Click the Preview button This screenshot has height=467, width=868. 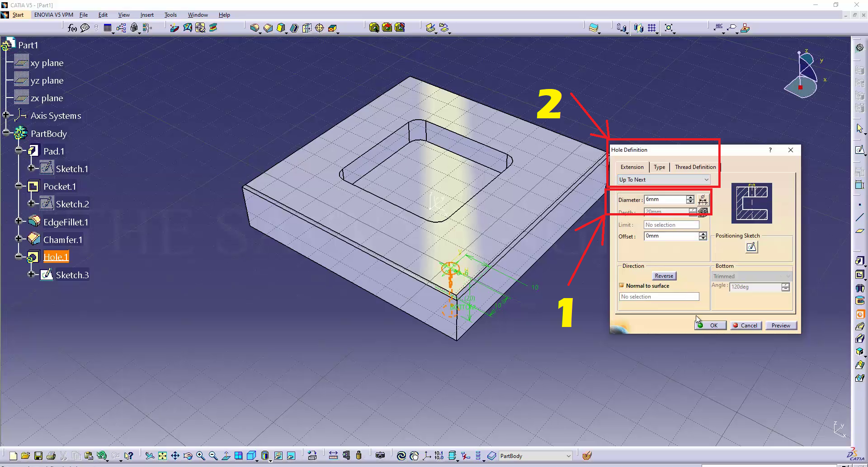coord(780,326)
